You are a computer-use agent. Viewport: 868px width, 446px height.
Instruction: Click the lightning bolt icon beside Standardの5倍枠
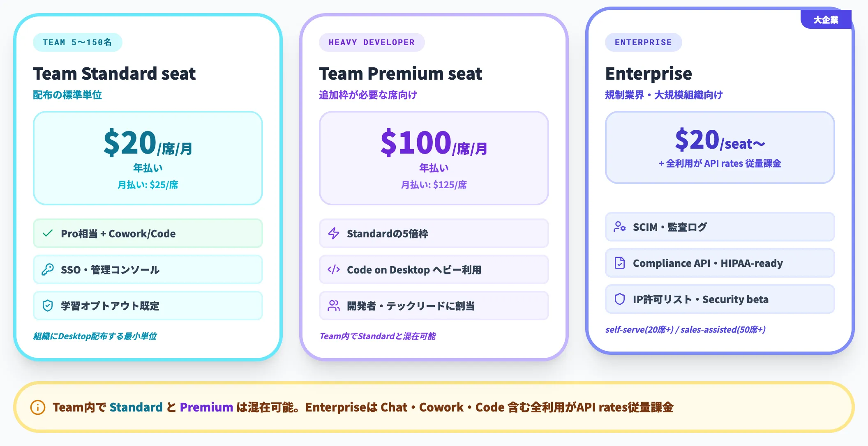tap(334, 233)
